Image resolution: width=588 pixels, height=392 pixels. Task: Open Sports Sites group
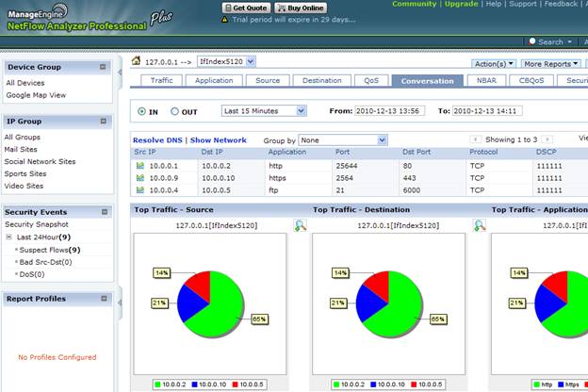(25, 173)
